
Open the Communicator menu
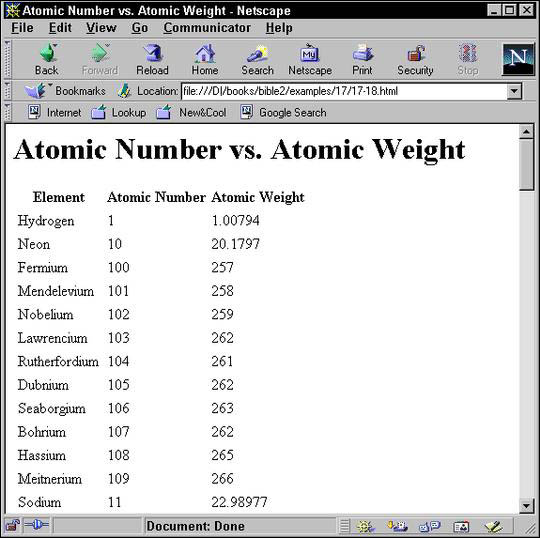tap(207, 28)
